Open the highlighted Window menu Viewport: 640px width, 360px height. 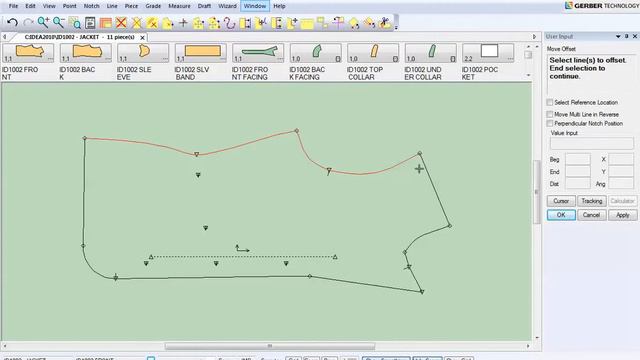coord(255,6)
